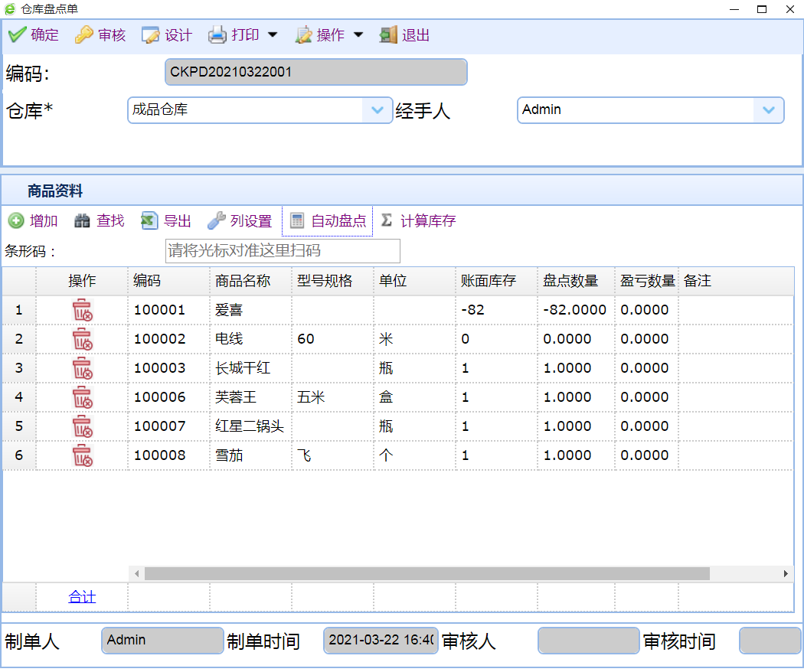Image resolution: width=804 pixels, height=672 pixels.
Task: Sort by 盘点数量 column header
Action: tap(570, 281)
